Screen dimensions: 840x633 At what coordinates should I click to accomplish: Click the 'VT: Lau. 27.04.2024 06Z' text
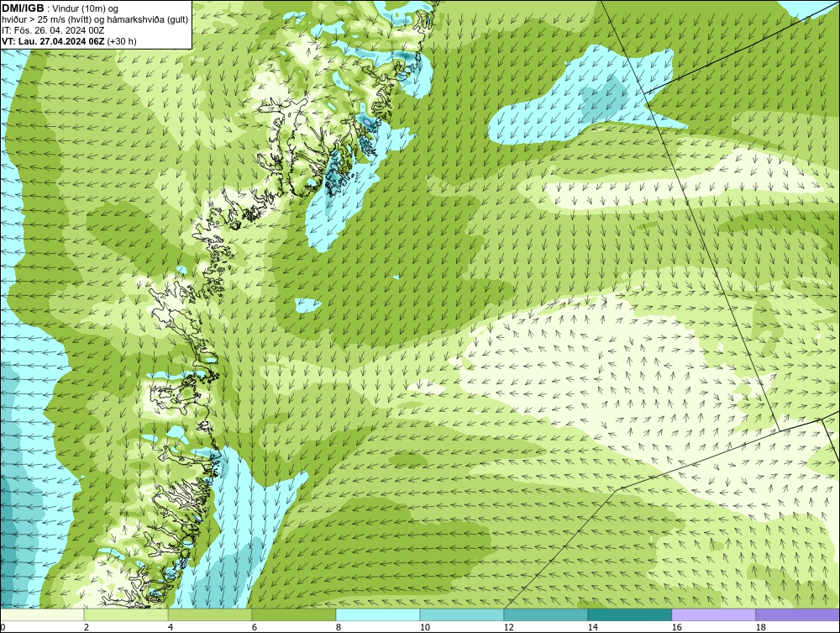click(54, 41)
